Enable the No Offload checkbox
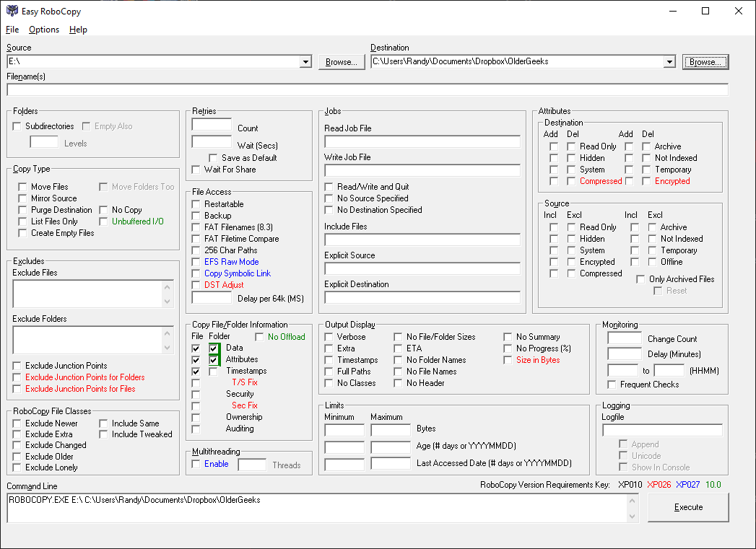 click(x=259, y=337)
